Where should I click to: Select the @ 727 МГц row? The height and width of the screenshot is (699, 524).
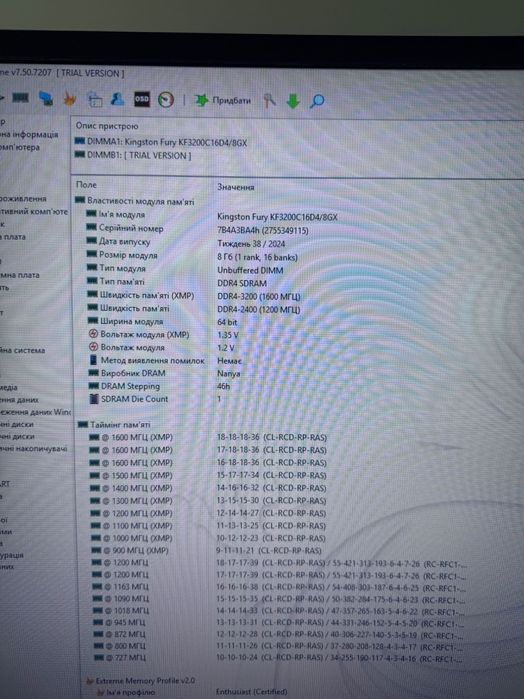279,658
